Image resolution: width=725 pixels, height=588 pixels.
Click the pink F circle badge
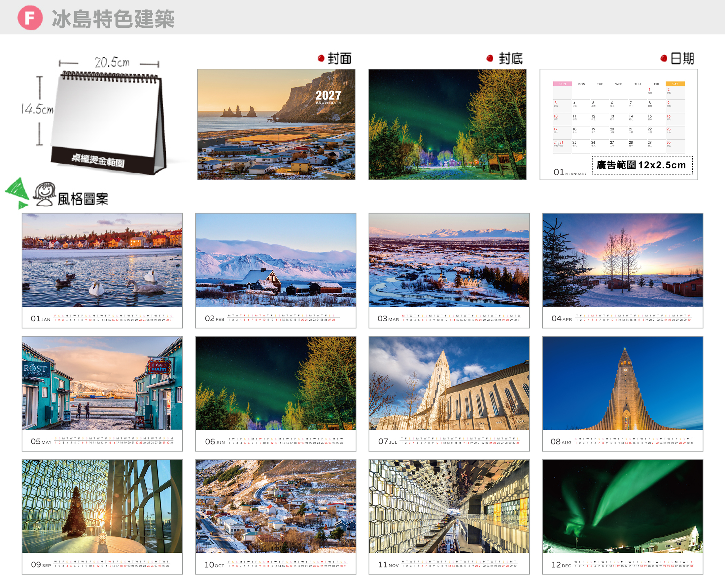coord(30,17)
